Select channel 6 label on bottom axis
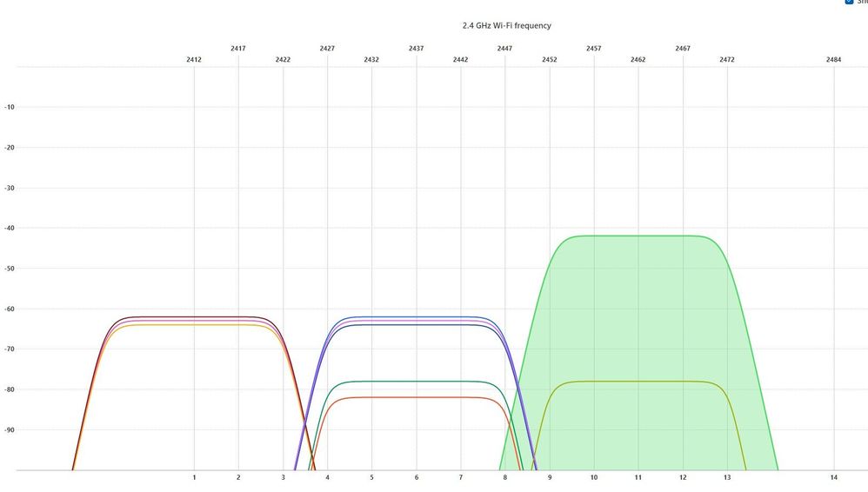 [x=416, y=478]
